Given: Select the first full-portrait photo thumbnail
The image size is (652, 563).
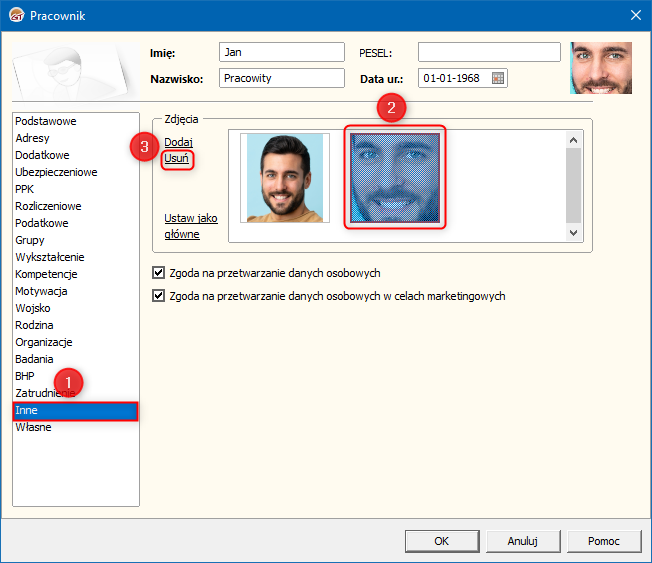Looking at the screenshot, I should click(285, 178).
